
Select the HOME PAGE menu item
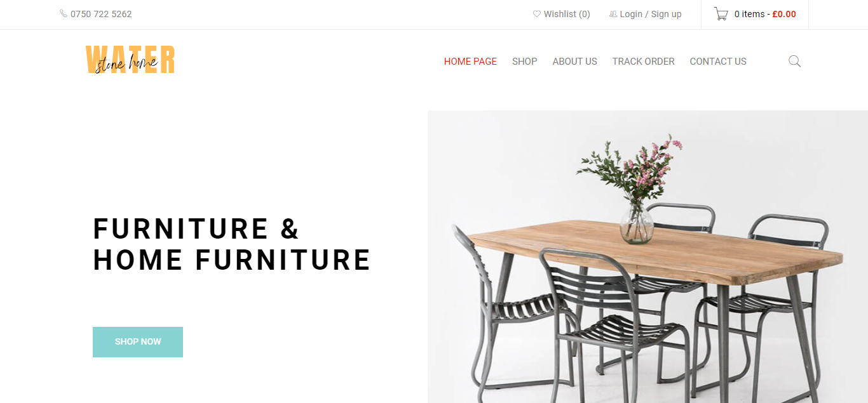point(470,62)
